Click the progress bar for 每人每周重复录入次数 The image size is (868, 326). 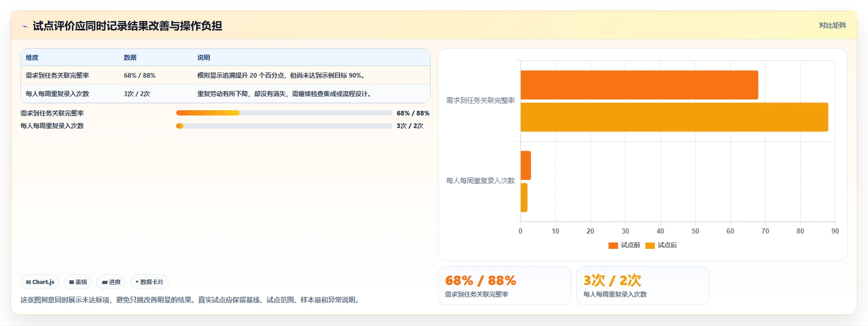coord(284,126)
